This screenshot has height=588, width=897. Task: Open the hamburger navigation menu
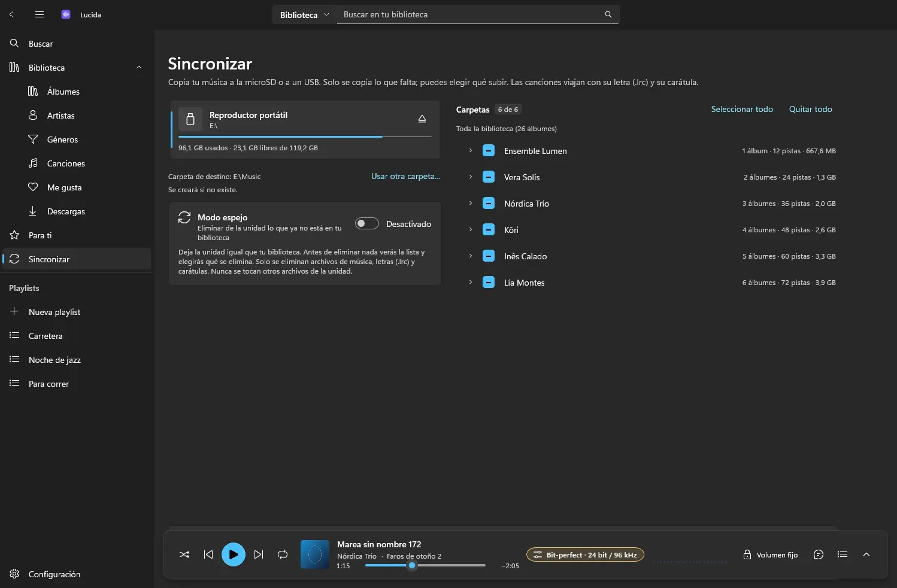pos(40,14)
